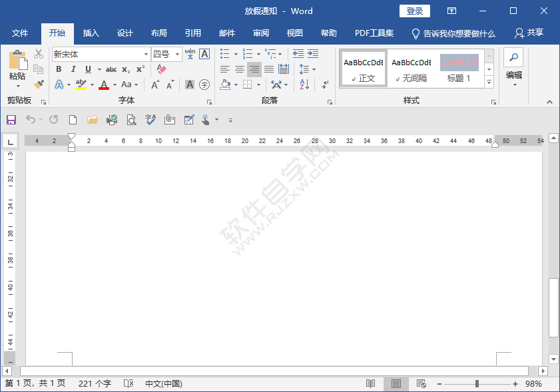Open the 字体 dialog launcher
Screen dimensions: 560x392
(x=209, y=101)
